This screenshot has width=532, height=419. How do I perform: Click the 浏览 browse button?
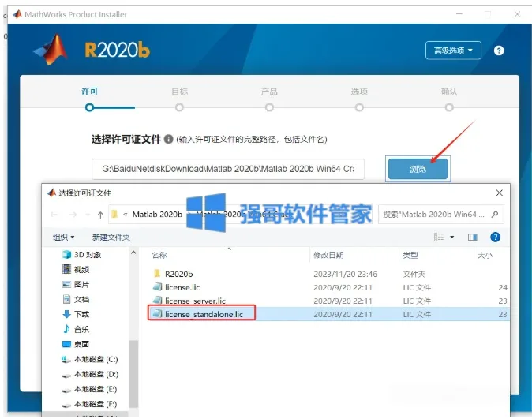(418, 169)
